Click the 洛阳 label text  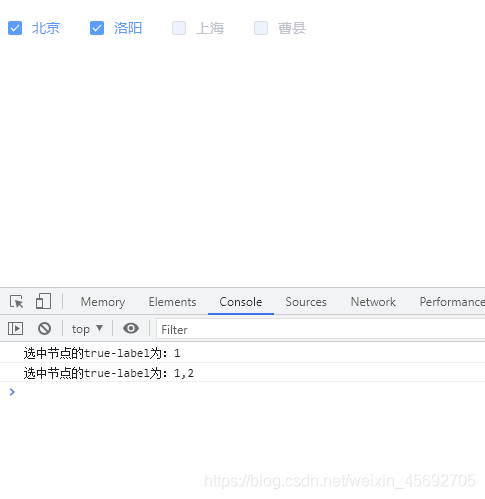click(128, 28)
